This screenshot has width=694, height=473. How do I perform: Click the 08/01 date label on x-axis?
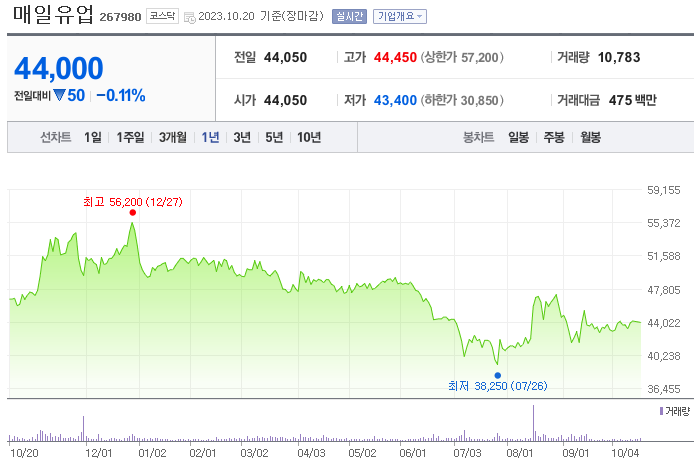click(520, 453)
